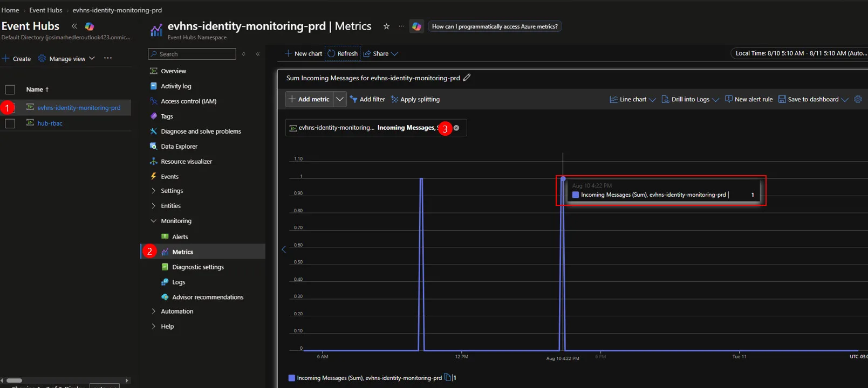Edit the chart title with pencil icon
This screenshot has width=868, height=388.
(x=467, y=78)
